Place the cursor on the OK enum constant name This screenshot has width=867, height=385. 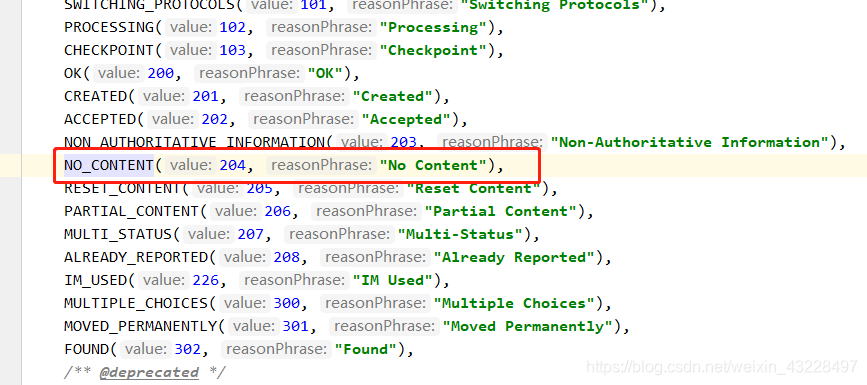click(73, 74)
